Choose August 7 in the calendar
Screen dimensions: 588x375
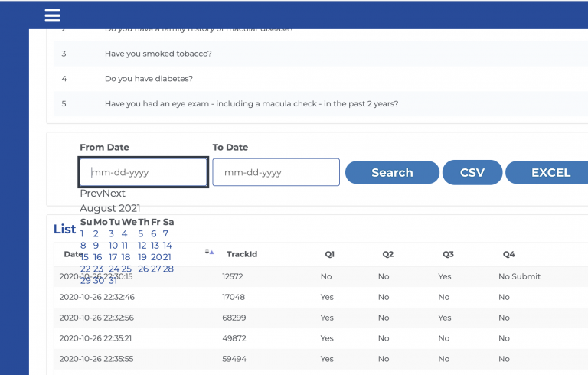tap(165, 234)
